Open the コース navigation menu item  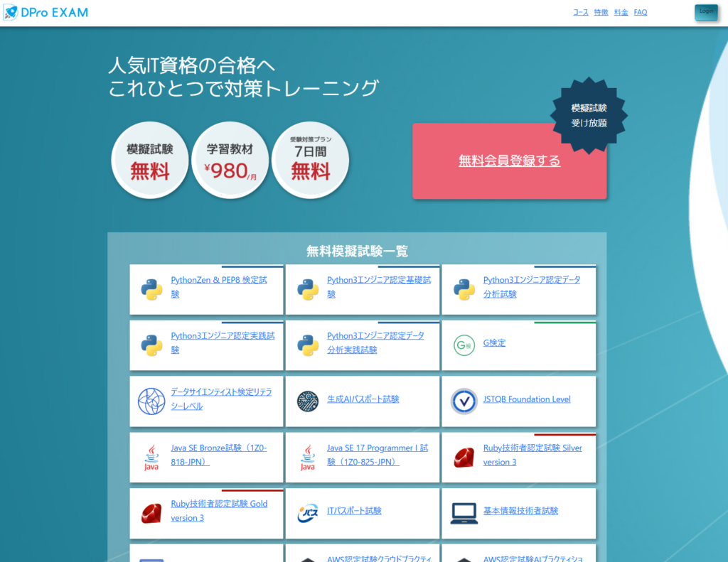tap(581, 12)
